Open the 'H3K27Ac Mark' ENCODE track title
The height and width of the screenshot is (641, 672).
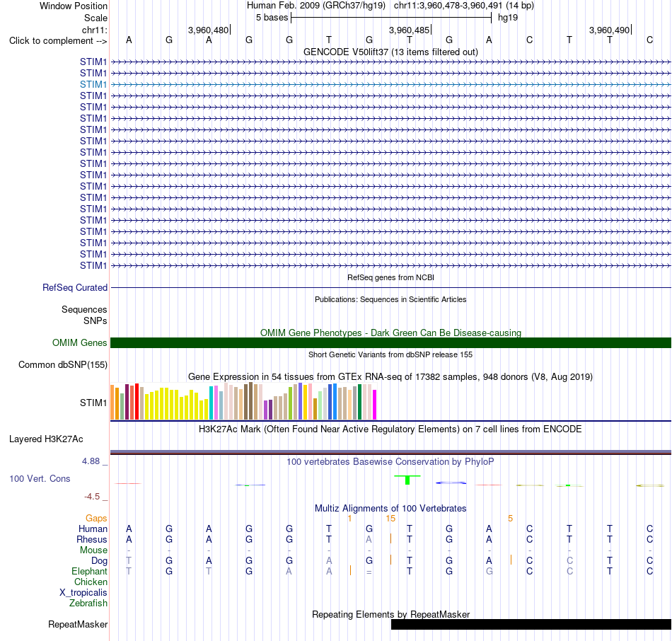coord(390,429)
